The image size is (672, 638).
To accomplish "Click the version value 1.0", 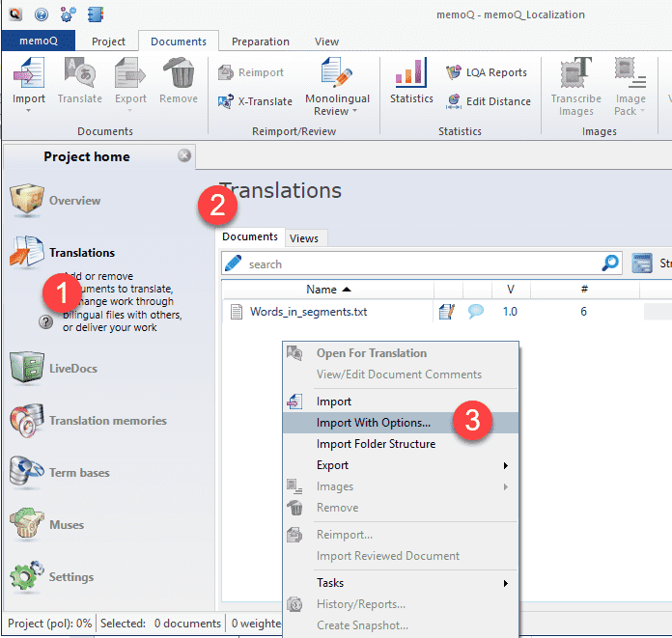I will tap(510, 312).
